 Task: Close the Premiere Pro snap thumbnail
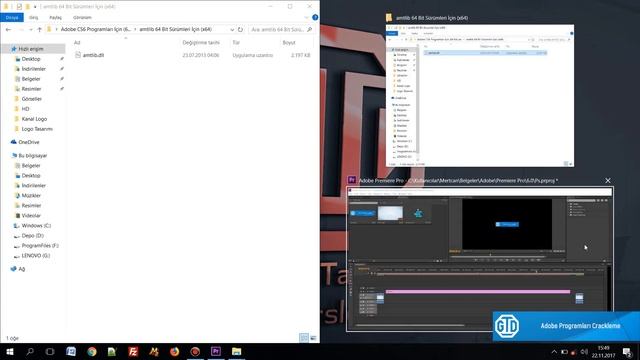(608, 180)
